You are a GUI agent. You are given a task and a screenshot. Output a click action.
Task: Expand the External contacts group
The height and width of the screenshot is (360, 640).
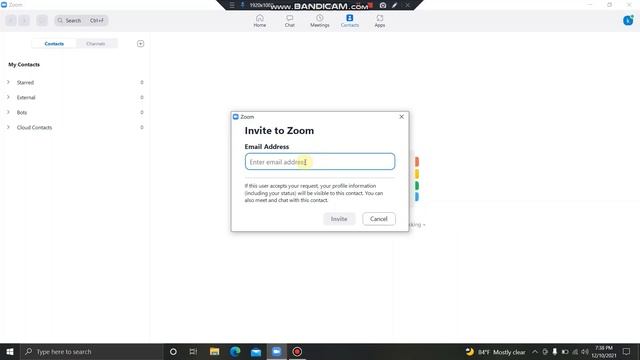pos(8,97)
